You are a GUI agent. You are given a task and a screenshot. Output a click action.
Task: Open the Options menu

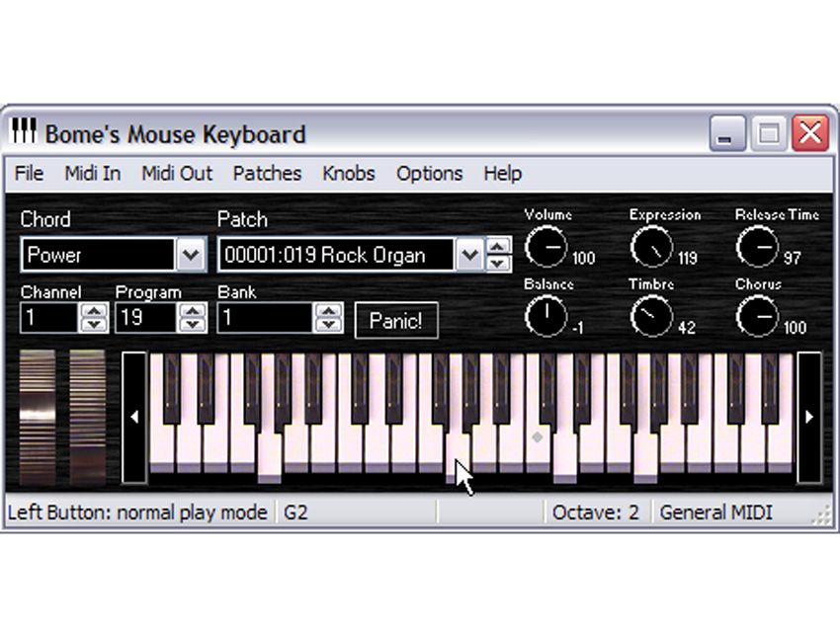coord(429,174)
